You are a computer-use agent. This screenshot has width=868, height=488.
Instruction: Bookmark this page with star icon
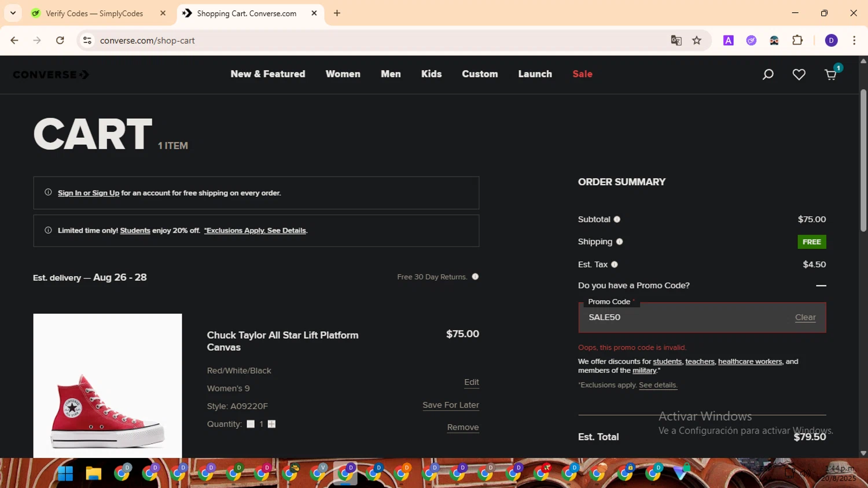tap(697, 41)
